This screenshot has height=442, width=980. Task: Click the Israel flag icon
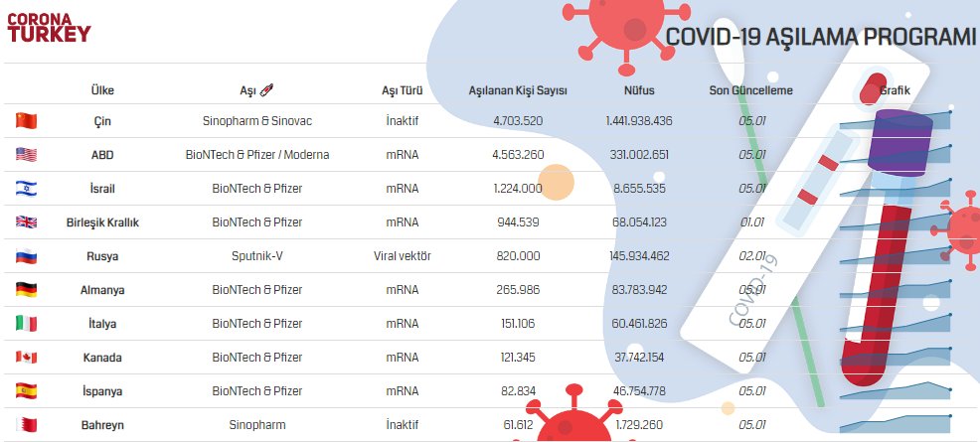[26, 189]
